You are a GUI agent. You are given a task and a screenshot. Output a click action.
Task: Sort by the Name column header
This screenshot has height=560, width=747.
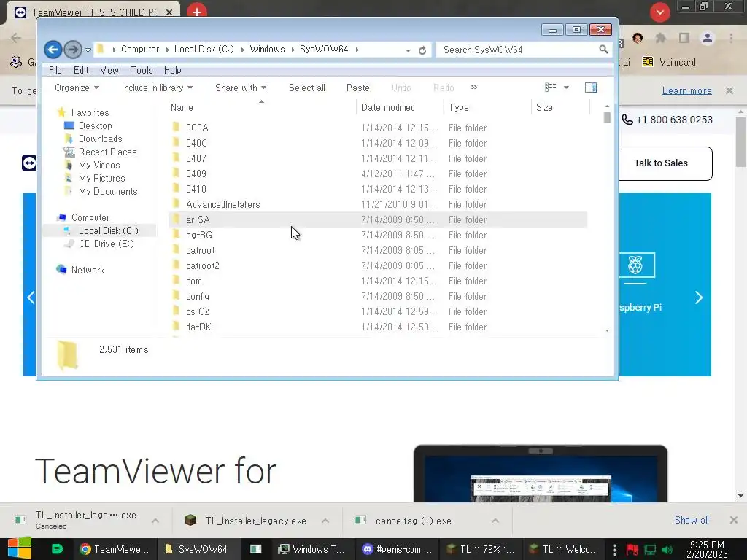tap(182, 108)
